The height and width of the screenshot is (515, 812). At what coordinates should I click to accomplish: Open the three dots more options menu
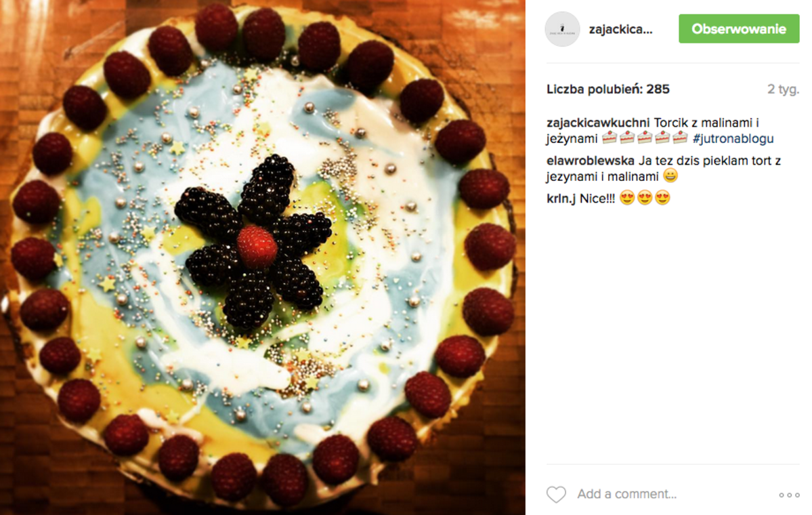tap(789, 495)
